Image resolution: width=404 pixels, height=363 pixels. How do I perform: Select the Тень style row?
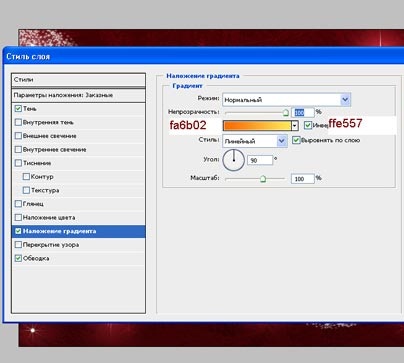click(x=79, y=109)
